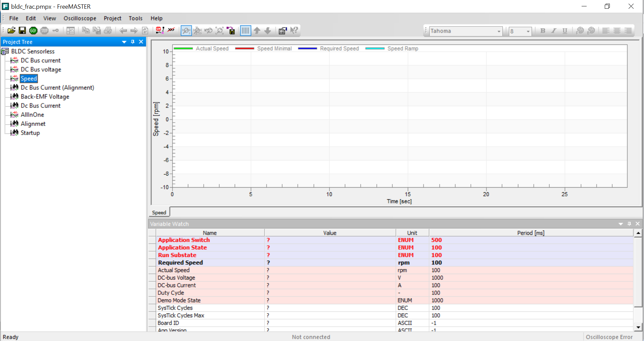Click the context help question-arrow icon

coord(294,30)
